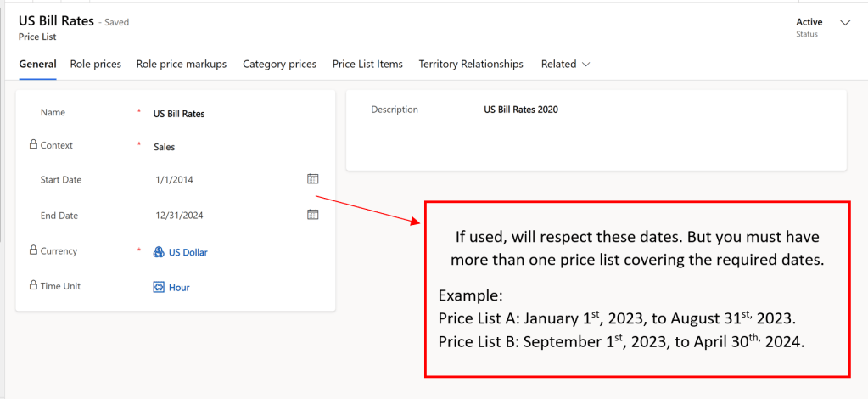Open the Start Date calendar picker
This screenshot has height=399, width=868.
pyautogui.click(x=312, y=179)
